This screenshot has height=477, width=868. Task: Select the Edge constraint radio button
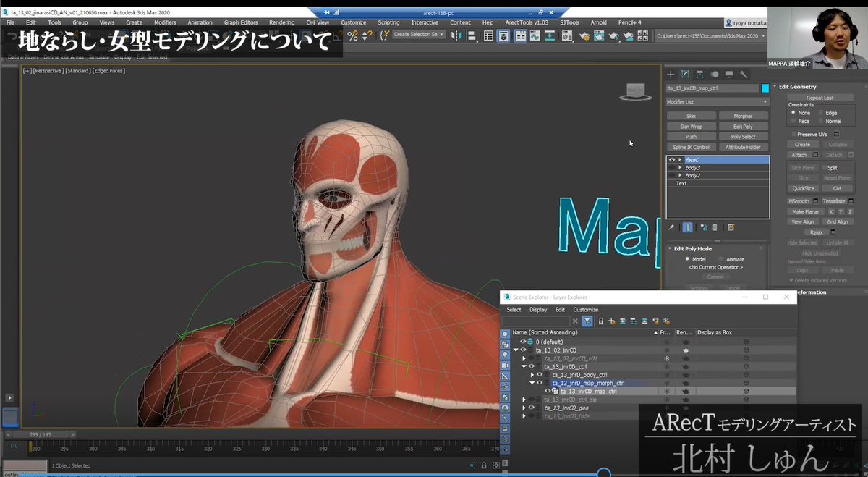coord(822,113)
